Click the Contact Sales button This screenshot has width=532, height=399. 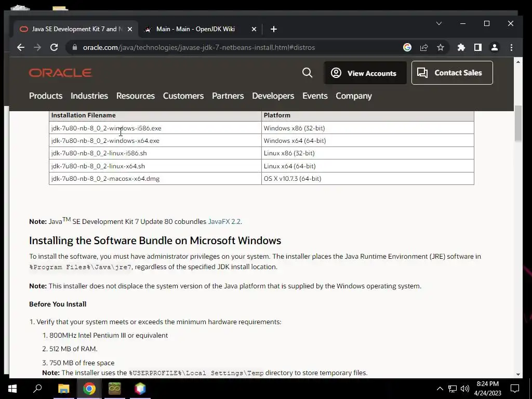(452, 73)
